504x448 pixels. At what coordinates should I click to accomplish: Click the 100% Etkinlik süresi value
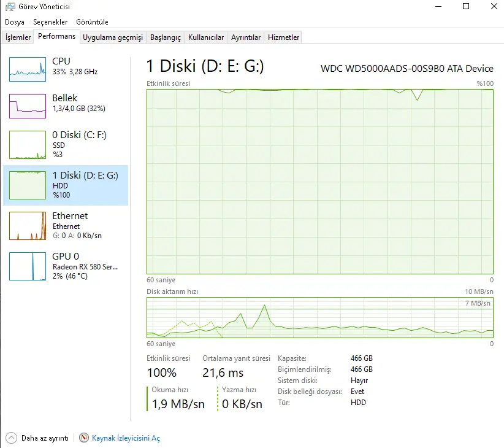(162, 373)
